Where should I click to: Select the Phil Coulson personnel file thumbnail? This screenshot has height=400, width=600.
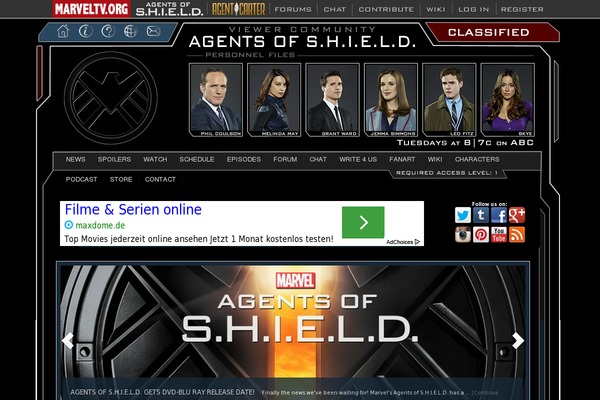(x=216, y=100)
